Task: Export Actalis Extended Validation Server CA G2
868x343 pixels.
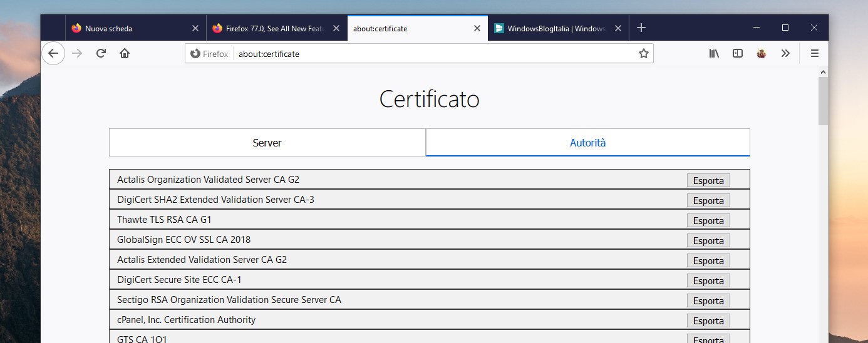Action: [x=708, y=260]
